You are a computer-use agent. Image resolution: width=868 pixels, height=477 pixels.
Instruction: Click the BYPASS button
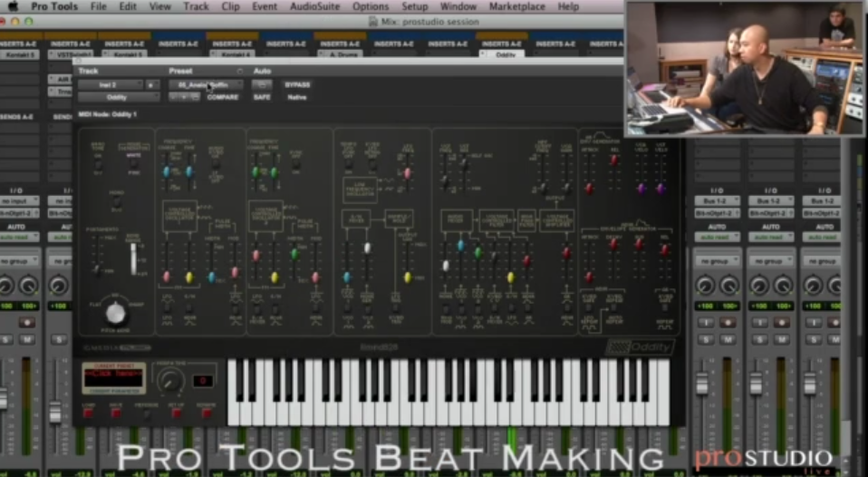pyautogui.click(x=297, y=84)
